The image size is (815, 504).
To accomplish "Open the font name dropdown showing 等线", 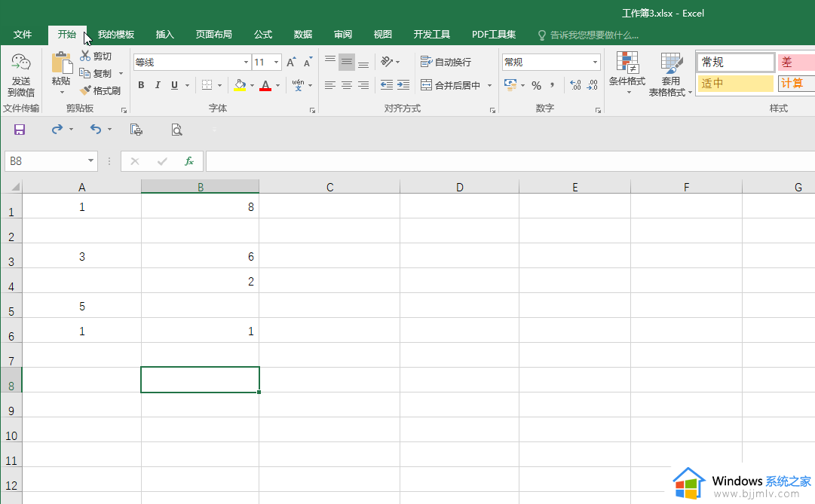I will 246,63.
